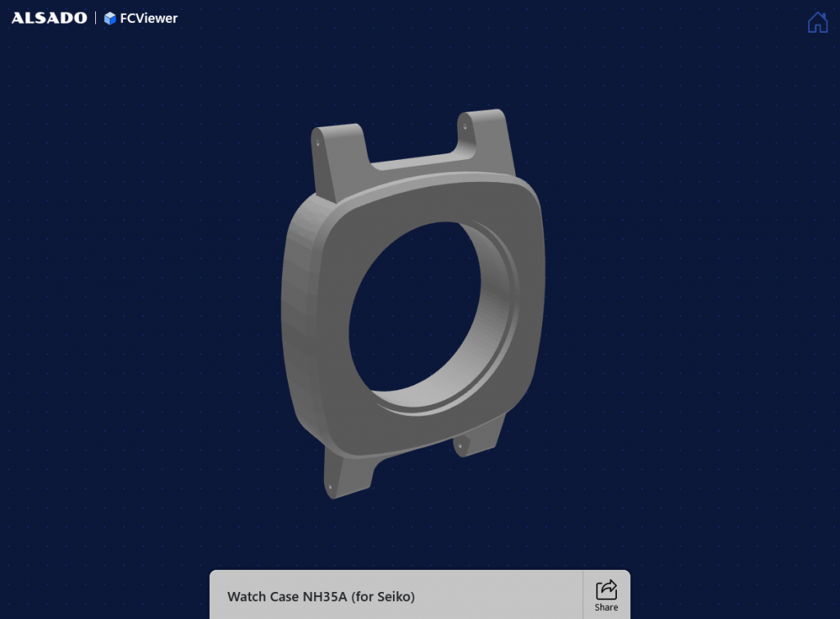Select the spring bar hole on lower-left lug

(331, 487)
